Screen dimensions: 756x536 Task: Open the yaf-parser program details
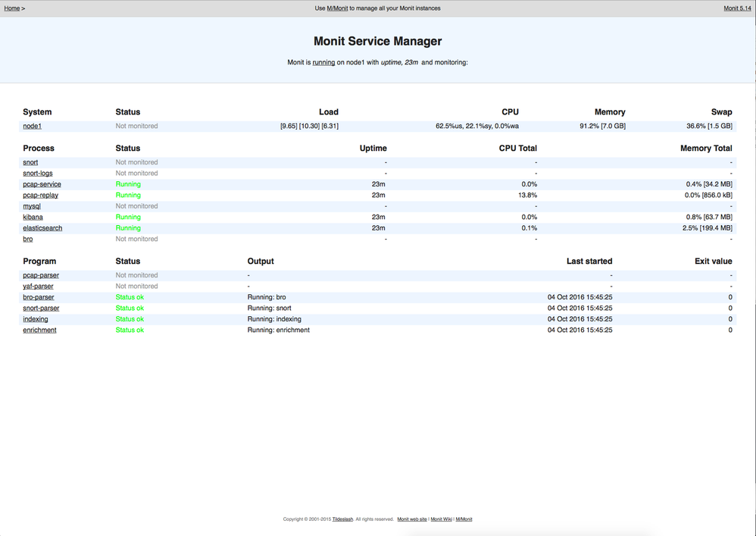[x=37, y=286]
